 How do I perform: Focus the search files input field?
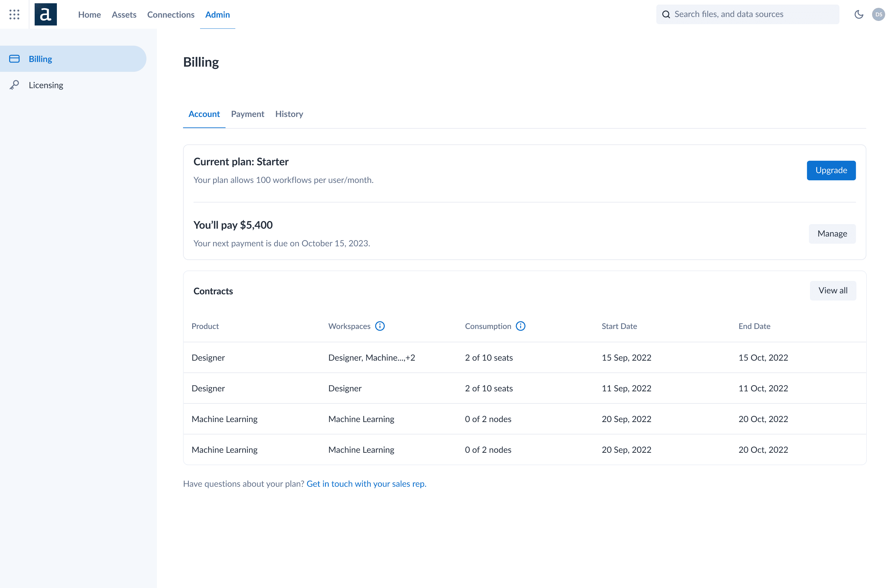(750, 14)
